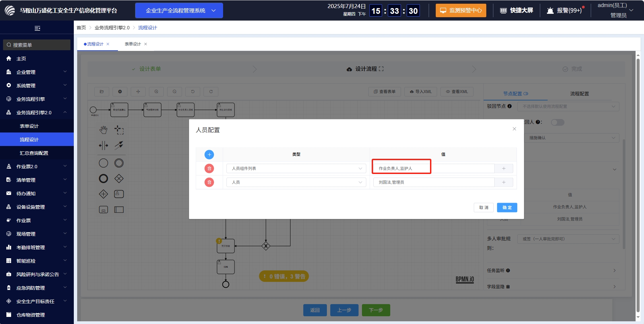Click the 下一步 button
644x324 pixels.
coord(376,310)
